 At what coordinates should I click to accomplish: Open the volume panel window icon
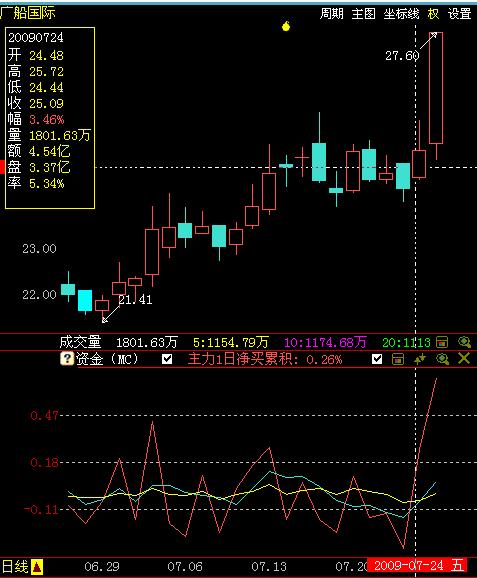[442, 342]
